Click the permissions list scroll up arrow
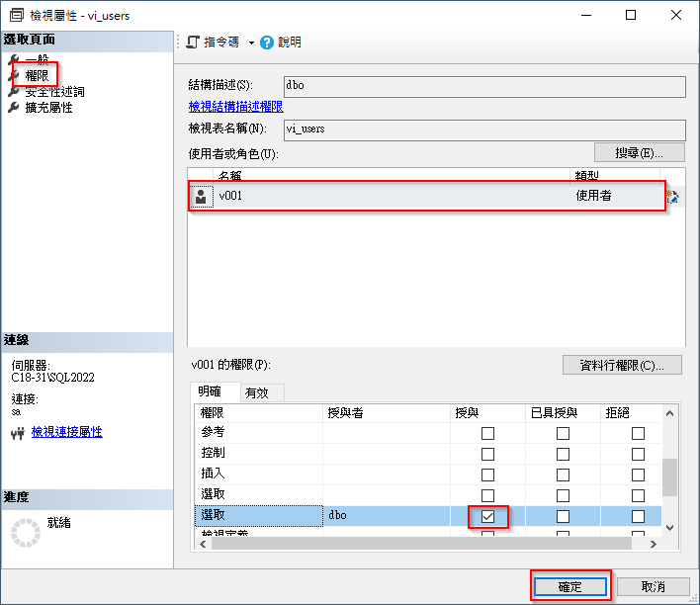The width and height of the screenshot is (700, 605). tap(669, 413)
